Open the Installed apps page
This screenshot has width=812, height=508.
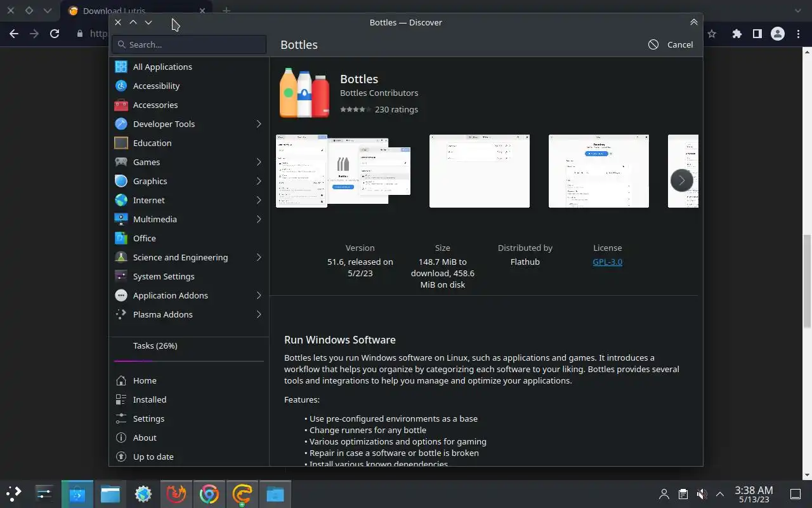(189, 399)
